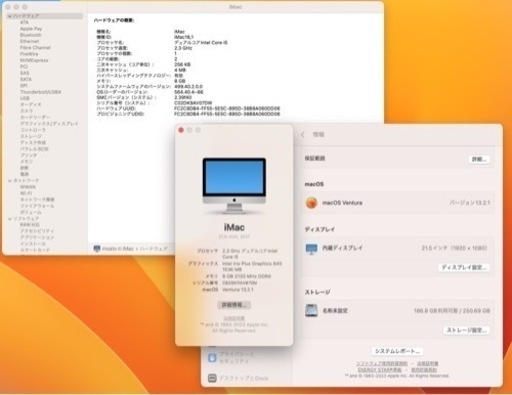Select ストレージ in the System Information sidebar

tap(31, 136)
